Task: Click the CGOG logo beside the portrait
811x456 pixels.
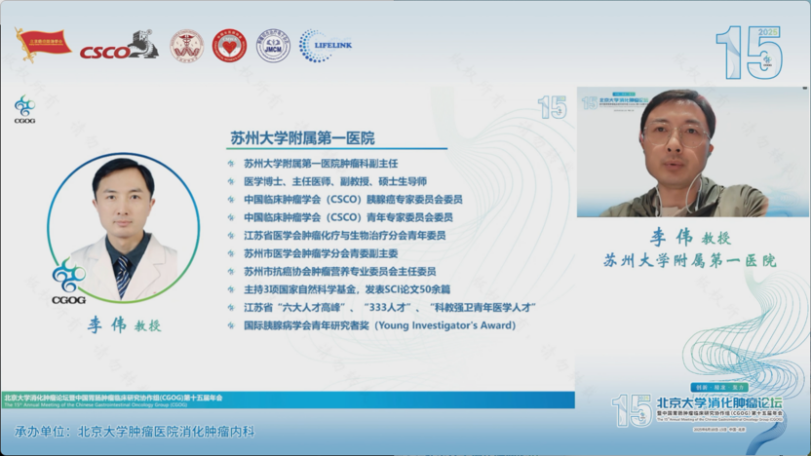Action: [x=68, y=281]
